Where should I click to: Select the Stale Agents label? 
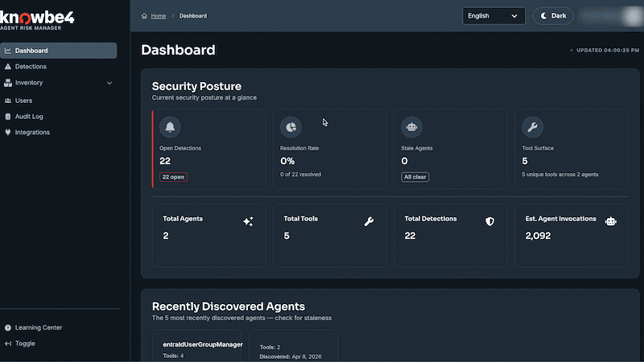pyautogui.click(x=417, y=148)
